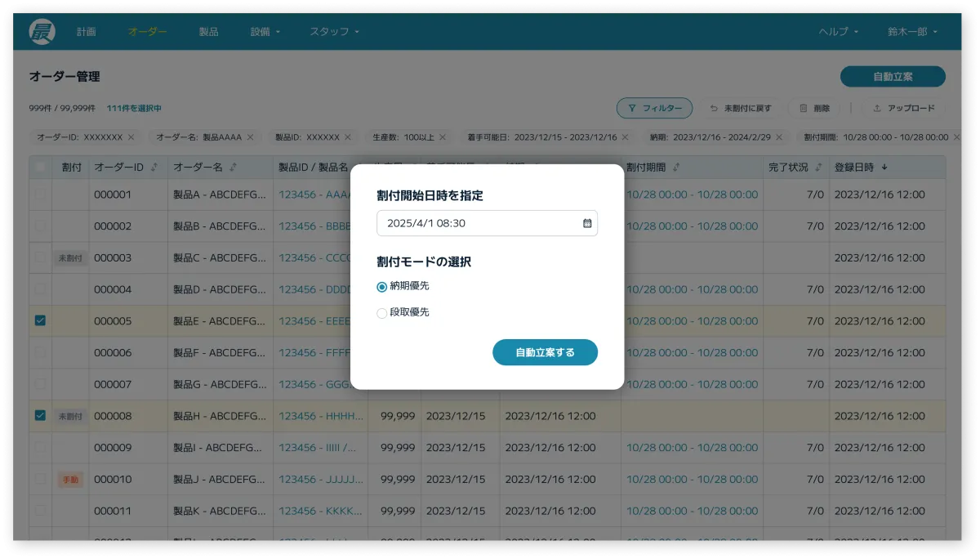Click order ID 000011 cell
The height and width of the screenshot is (559, 980).
click(x=128, y=511)
